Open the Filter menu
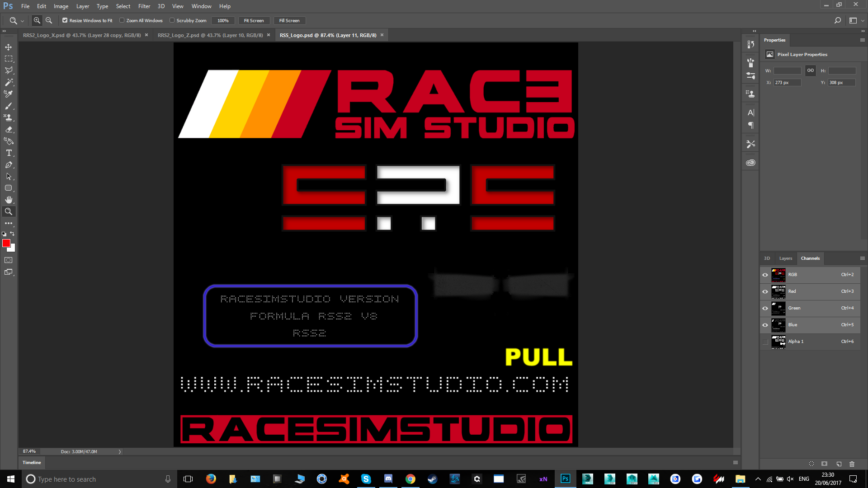Screen dimensions: 868x488 click(144, 6)
